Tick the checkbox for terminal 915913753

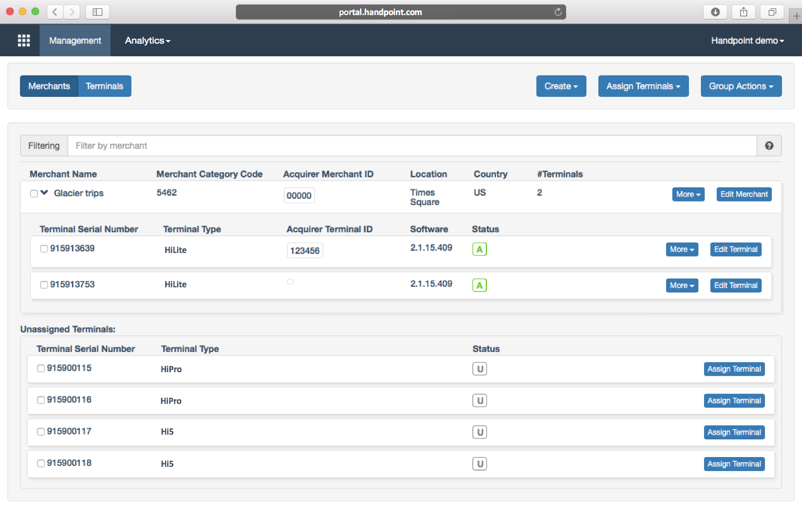pos(44,285)
